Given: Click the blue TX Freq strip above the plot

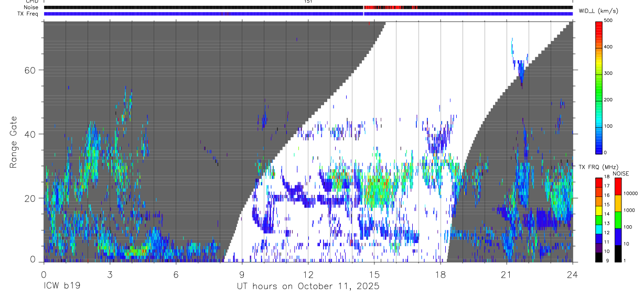Looking at the screenshot, I should [x=308, y=14].
